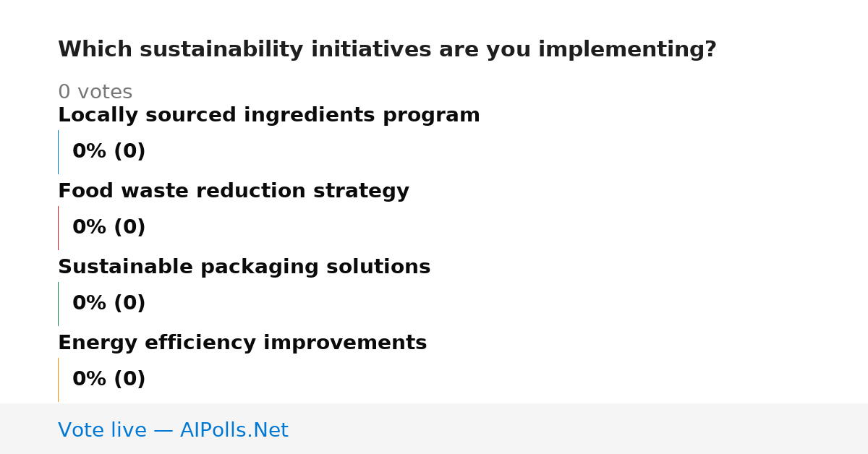Select the Locally sourced ingredients program option

point(269,116)
